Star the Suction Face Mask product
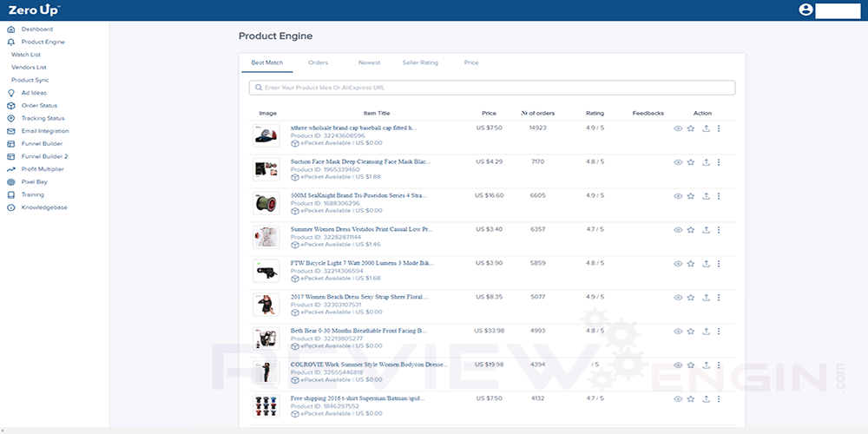The height and width of the screenshot is (434, 868). (x=690, y=162)
